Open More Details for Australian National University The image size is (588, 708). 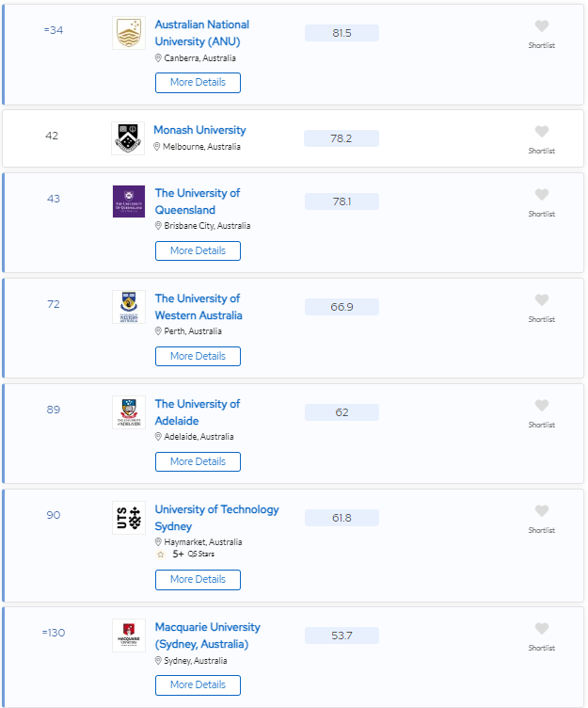pos(198,83)
